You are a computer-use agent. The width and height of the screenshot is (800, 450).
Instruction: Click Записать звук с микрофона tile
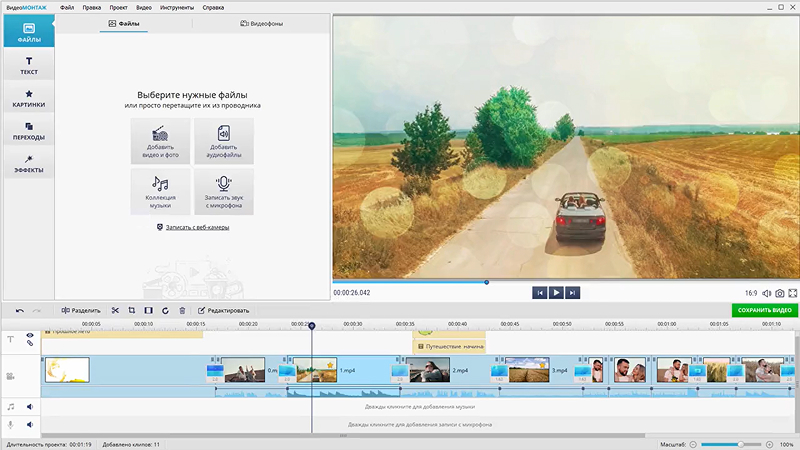coord(224,192)
